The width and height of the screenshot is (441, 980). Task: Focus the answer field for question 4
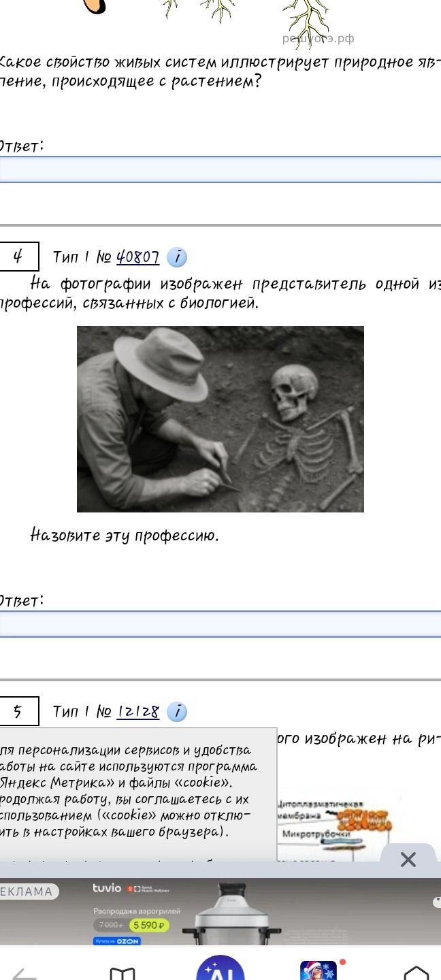click(220, 623)
